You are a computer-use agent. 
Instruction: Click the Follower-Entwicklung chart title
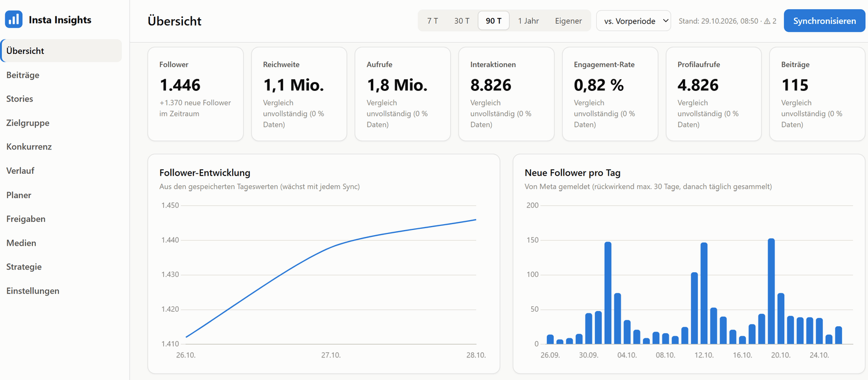pos(205,173)
